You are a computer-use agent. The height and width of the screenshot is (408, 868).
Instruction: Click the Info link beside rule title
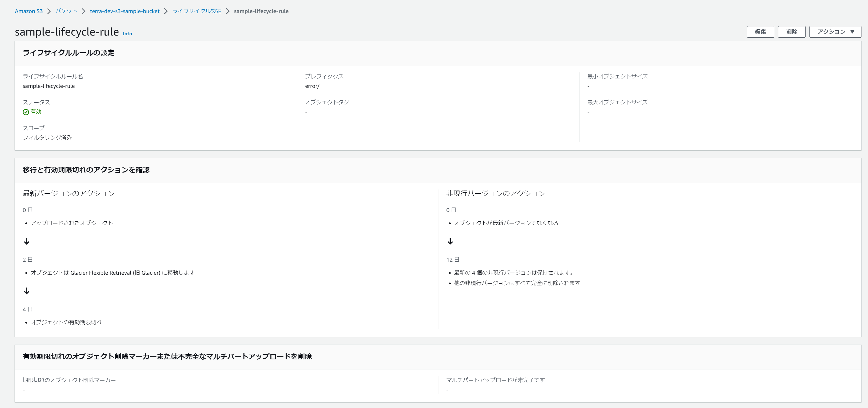coord(127,34)
